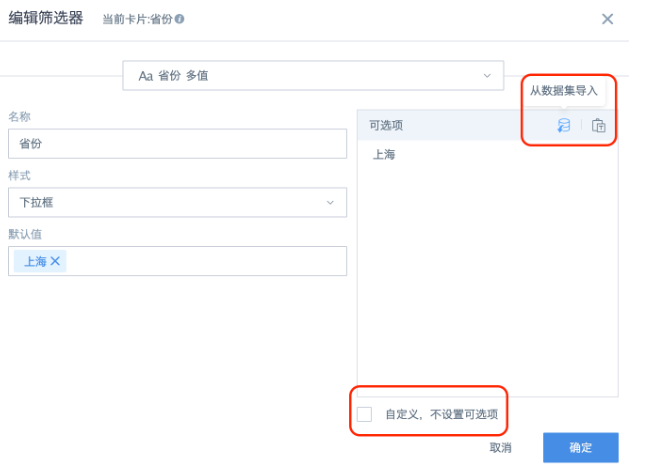Click the import from dataset icon

[x=564, y=125]
